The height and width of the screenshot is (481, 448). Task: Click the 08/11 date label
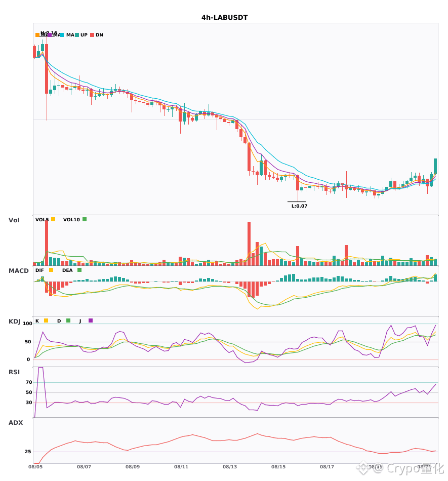pos(181,467)
